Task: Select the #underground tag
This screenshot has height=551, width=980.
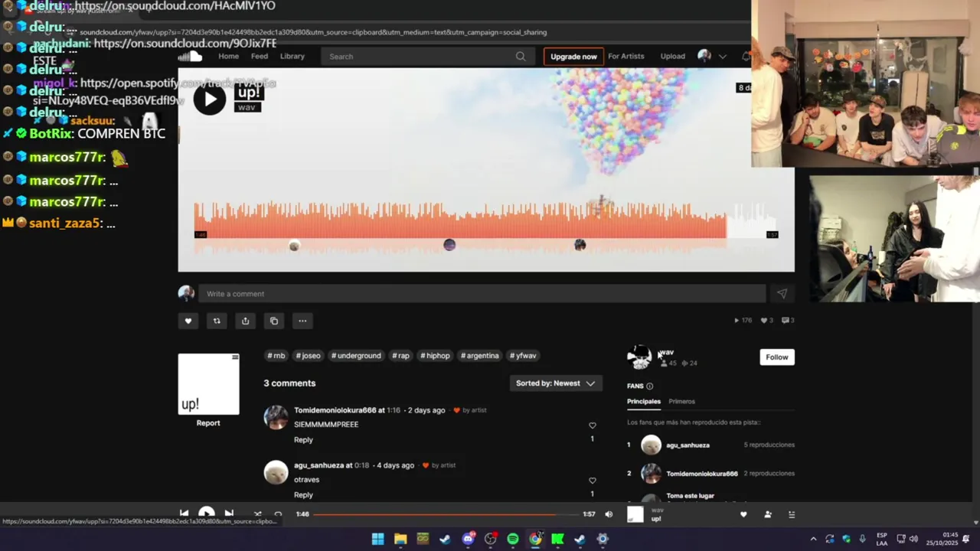Action: 356,356
